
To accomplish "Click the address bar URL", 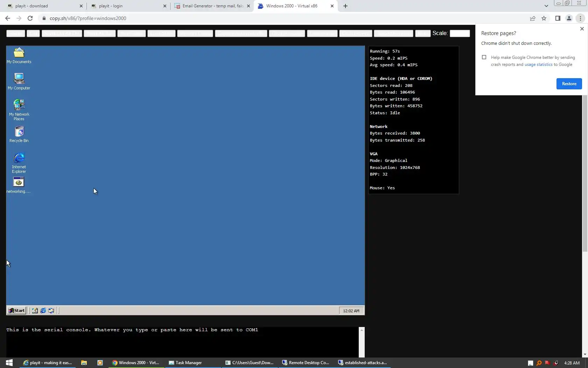I will click(88, 18).
